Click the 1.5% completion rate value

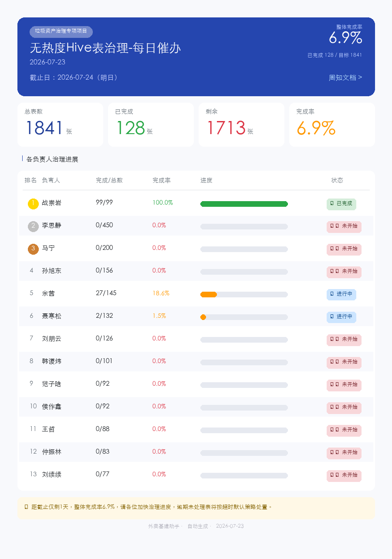tap(159, 316)
